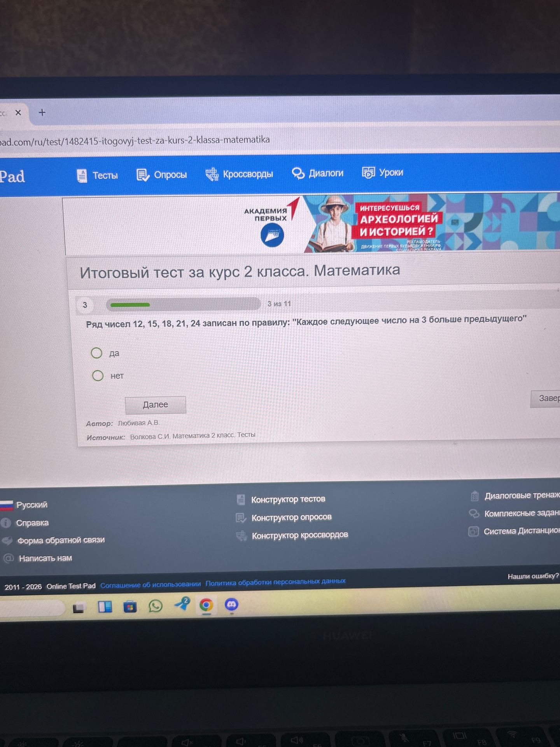The image size is (560, 747).
Task: Click the test progress bar
Action: pos(183,304)
